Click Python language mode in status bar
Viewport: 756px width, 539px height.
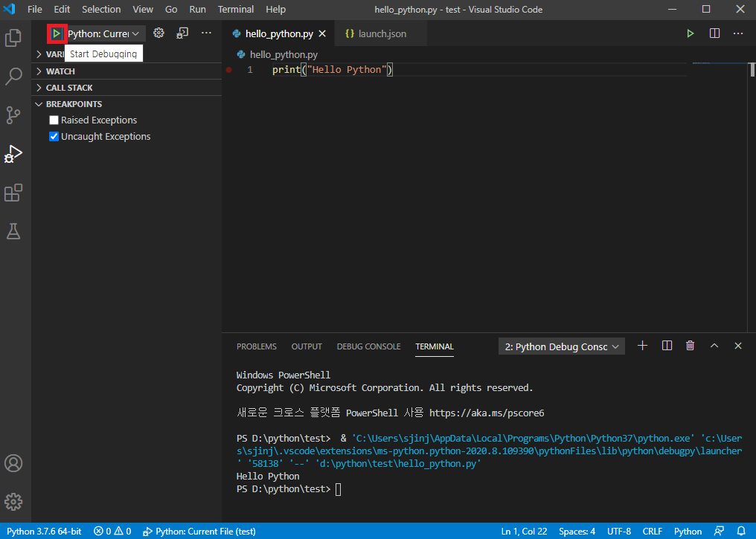(x=688, y=532)
